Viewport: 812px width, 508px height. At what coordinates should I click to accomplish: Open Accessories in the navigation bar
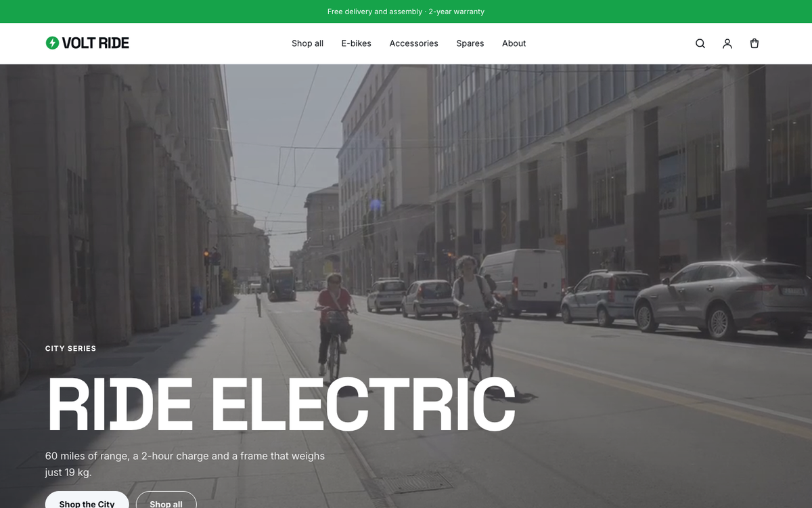pyautogui.click(x=413, y=43)
